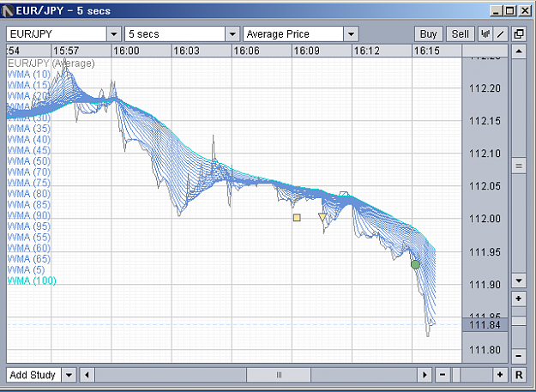Screen dimensions: 536x392
Task: Click the WMA (70) legend label
Action: [x=28, y=172]
